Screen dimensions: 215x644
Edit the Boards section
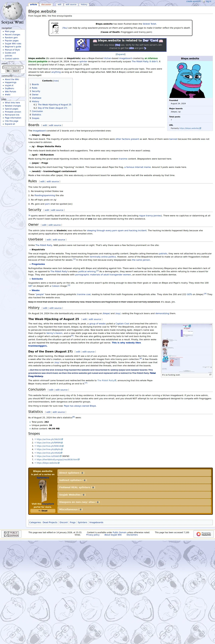[45, 126]
